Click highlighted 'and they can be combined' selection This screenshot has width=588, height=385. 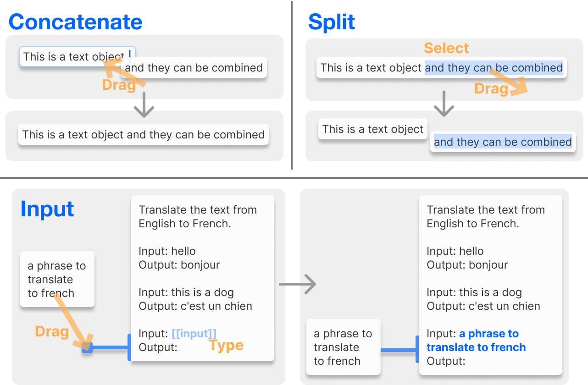tap(494, 68)
